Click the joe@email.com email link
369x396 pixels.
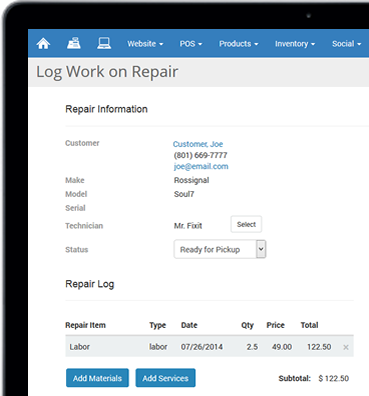click(201, 166)
